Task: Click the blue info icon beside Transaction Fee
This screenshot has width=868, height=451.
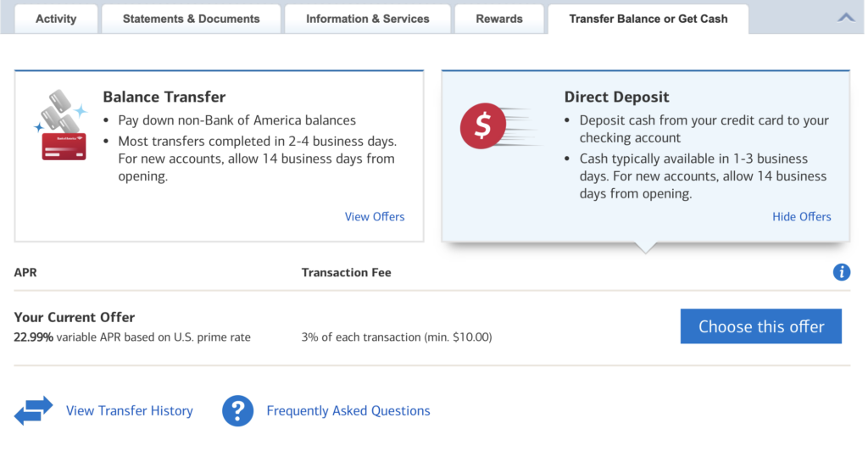Action: (x=842, y=272)
